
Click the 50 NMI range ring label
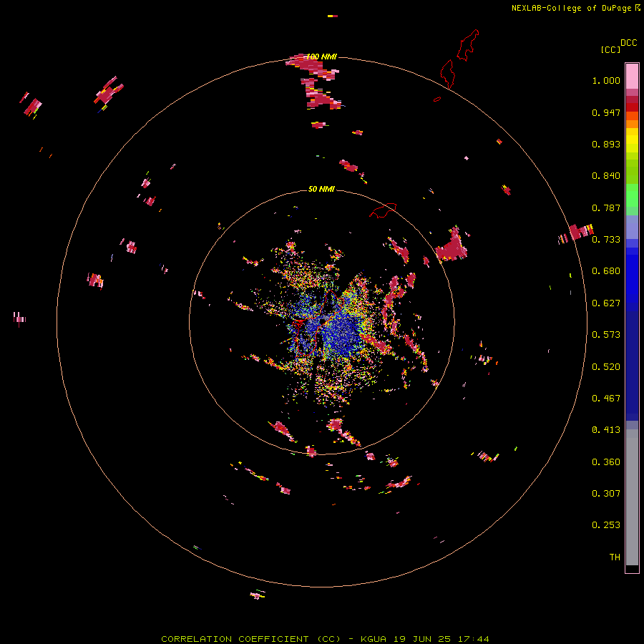click(321, 189)
